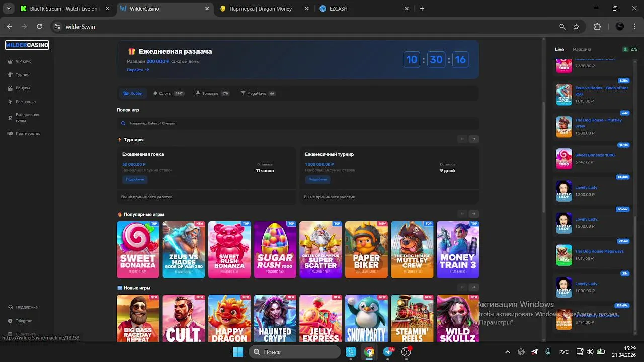644x362 pixels.
Task: Click the microphone tray icon
Action: coord(548,352)
